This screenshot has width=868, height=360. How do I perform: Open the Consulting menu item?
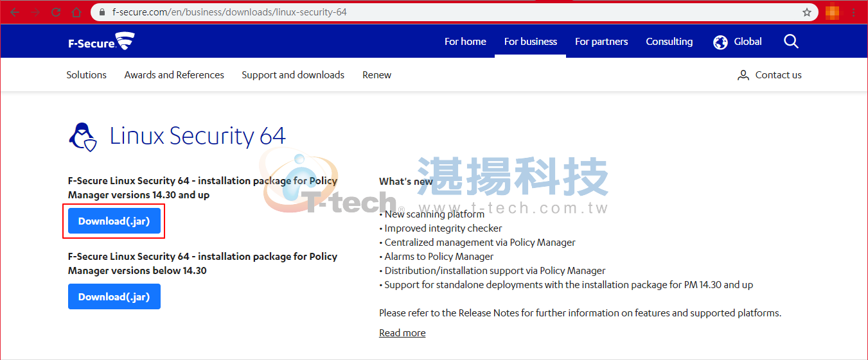pyautogui.click(x=669, y=42)
